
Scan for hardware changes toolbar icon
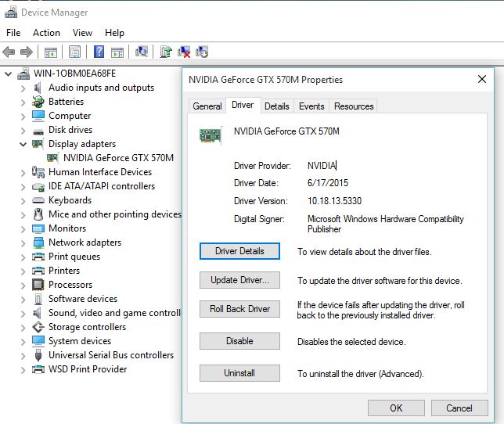pos(142,52)
